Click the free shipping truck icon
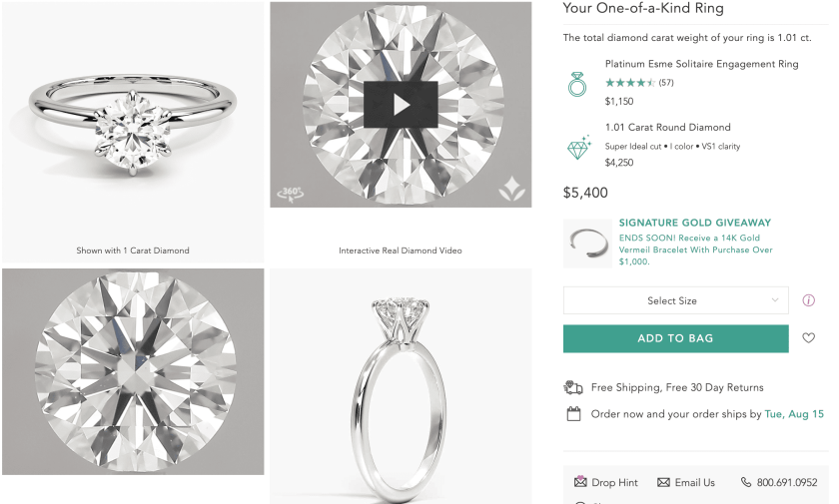This screenshot has width=839, height=504. pos(573,387)
